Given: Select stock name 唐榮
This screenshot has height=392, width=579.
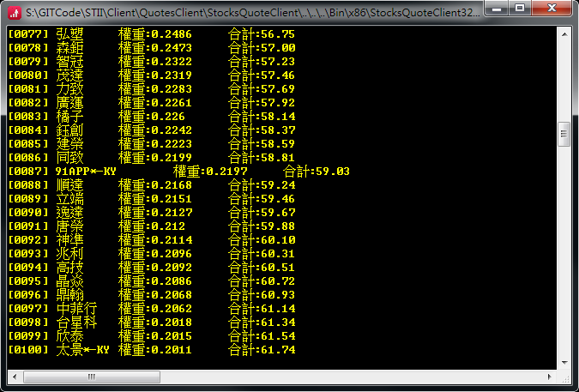Looking at the screenshot, I should [x=69, y=226].
